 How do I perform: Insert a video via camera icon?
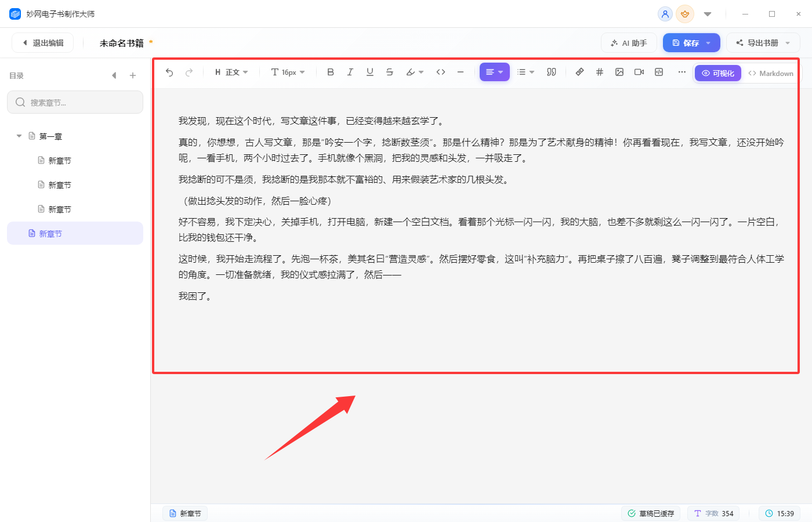pos(639,72)
